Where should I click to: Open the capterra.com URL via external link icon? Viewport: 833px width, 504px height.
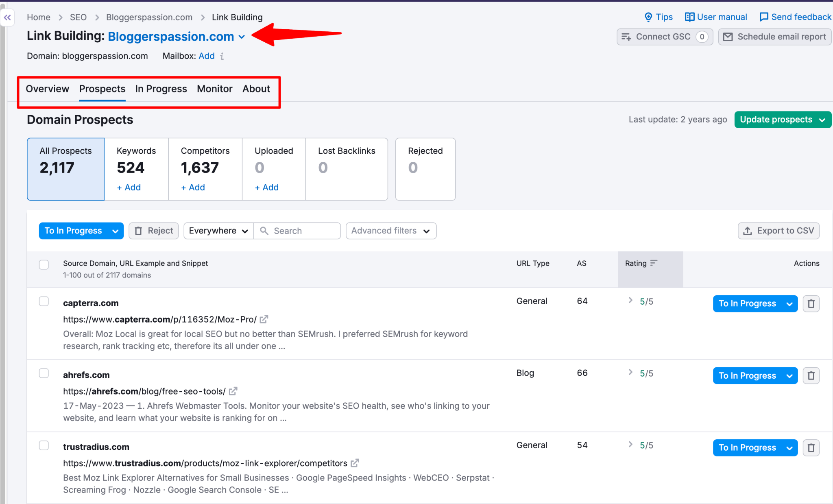coord(264,319)
